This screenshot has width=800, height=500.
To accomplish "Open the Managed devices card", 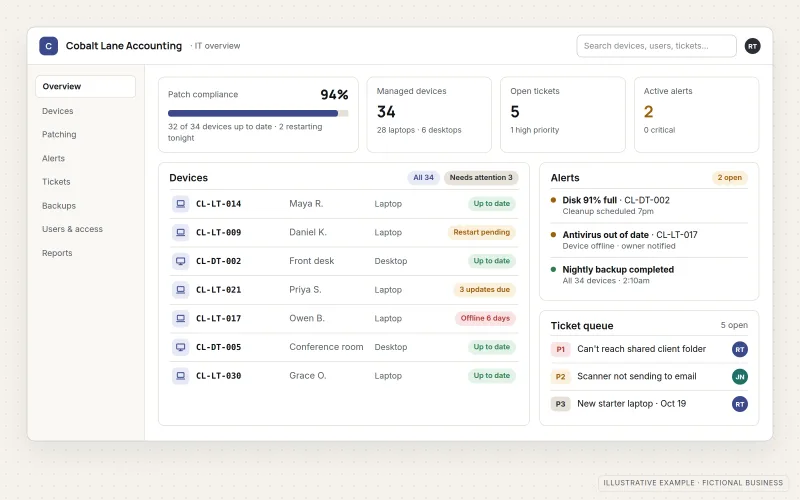I will point(429,115).
